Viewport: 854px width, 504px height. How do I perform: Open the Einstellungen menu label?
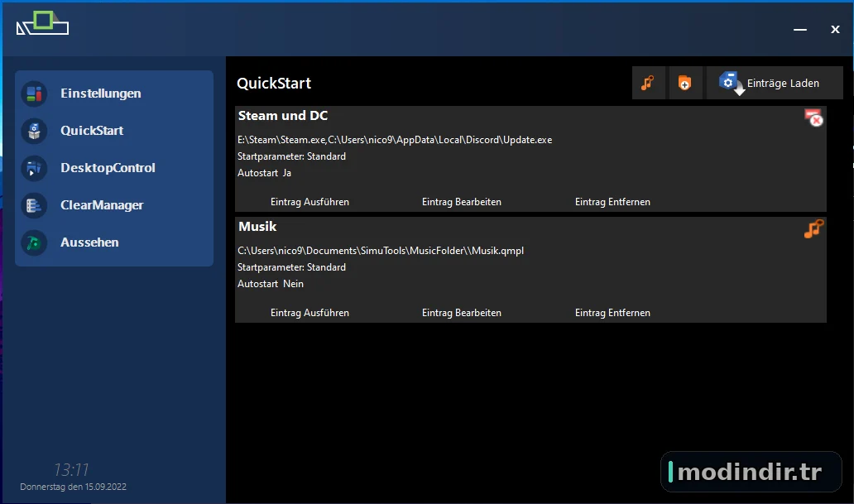click(x=101, y=94)
